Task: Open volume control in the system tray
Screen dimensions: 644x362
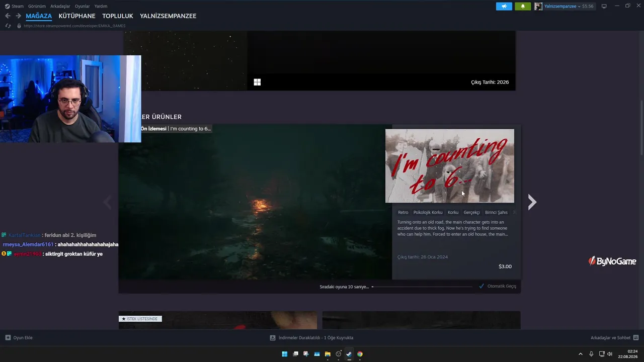Action: 610,354
